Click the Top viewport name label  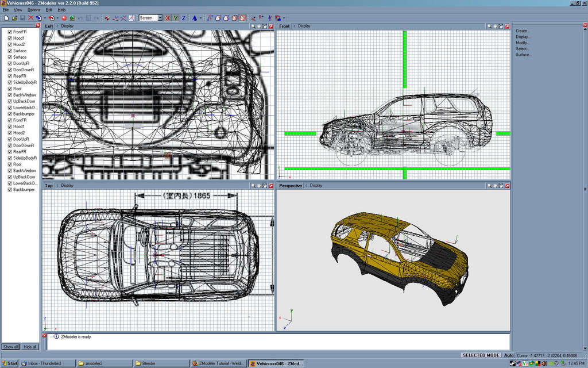pyautogui.click(x=49, y=186)
